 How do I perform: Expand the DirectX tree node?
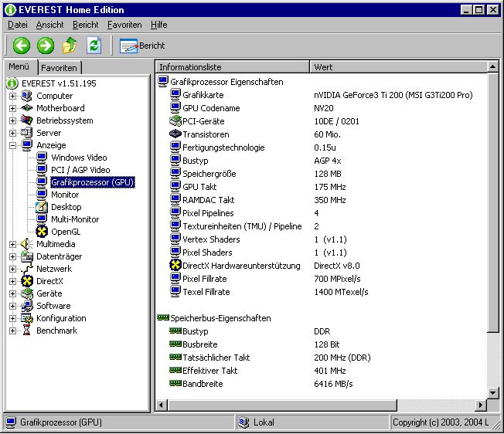point(12,281)
